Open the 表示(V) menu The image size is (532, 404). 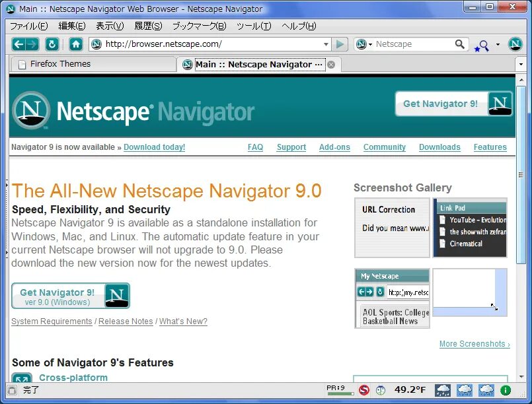tap(110, 26)
